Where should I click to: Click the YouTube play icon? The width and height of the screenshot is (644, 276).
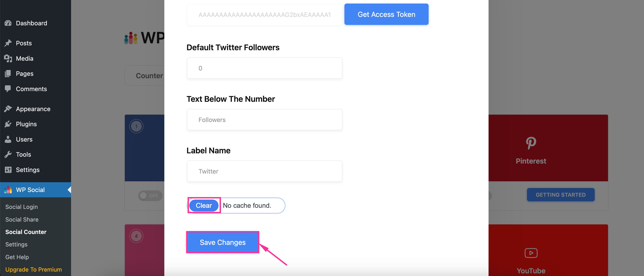531,253
